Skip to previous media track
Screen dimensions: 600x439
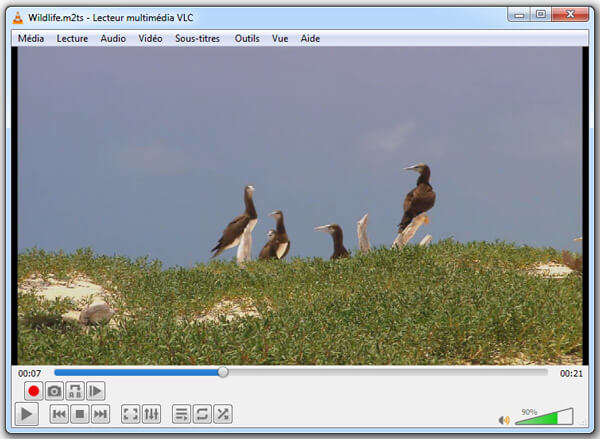tap(59, 414)
